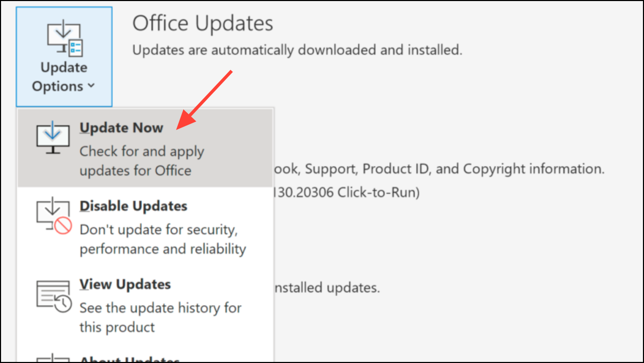Select the partially visible About Updates entry

click(x=129, y=359)
